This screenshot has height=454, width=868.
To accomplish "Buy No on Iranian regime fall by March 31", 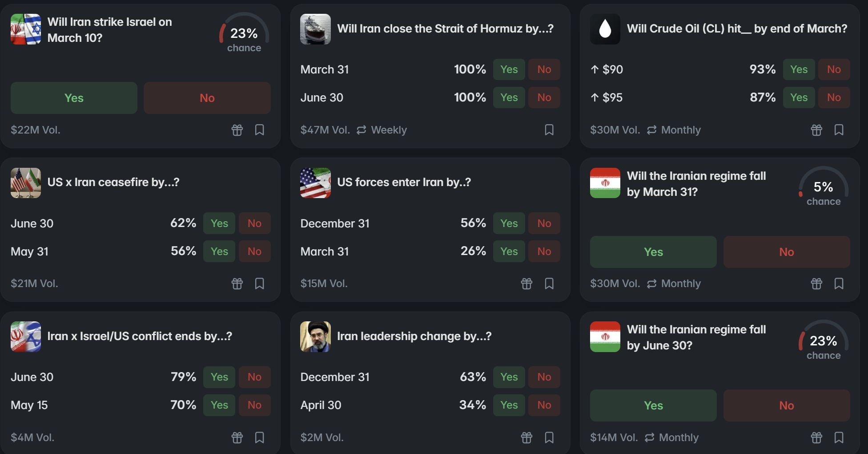I will pyautogui.click(x=786, y=252).
